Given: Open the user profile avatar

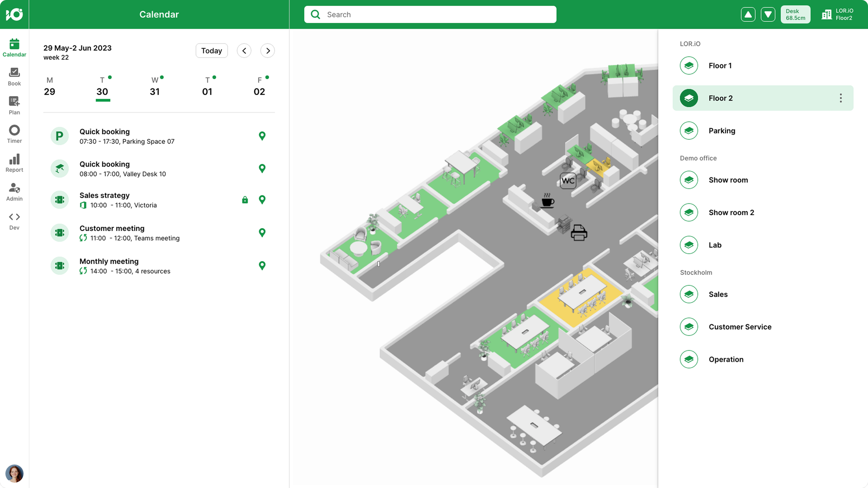Looking at the screenshot, I should pyautogui.click(x=14, y=473).
